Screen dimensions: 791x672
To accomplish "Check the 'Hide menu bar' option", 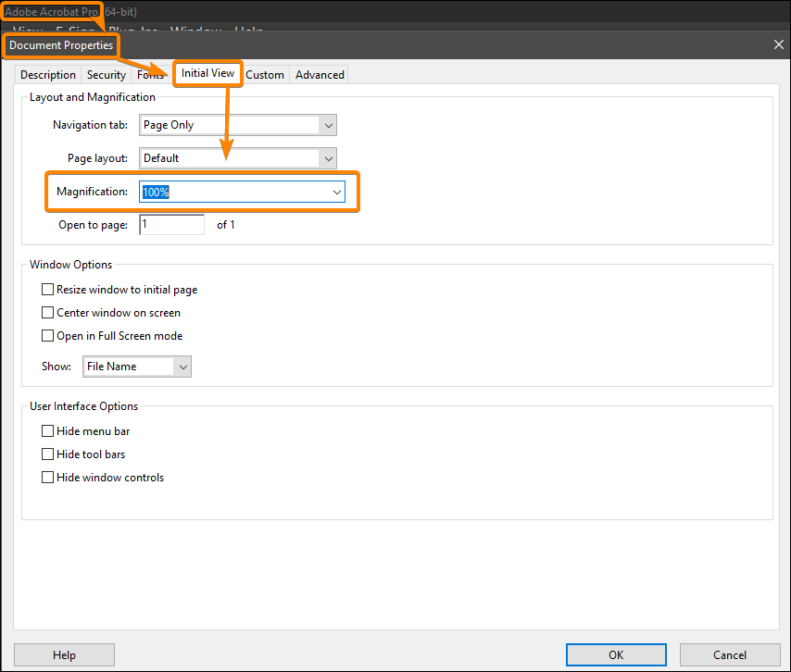I will (47, 430).
